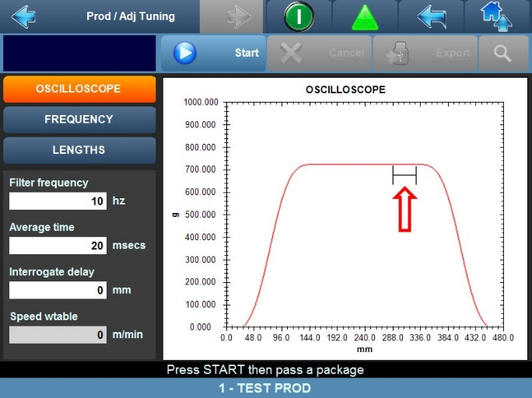Click the dark blue display box
This screenshot has width=532, height=398.
point(79,53)
